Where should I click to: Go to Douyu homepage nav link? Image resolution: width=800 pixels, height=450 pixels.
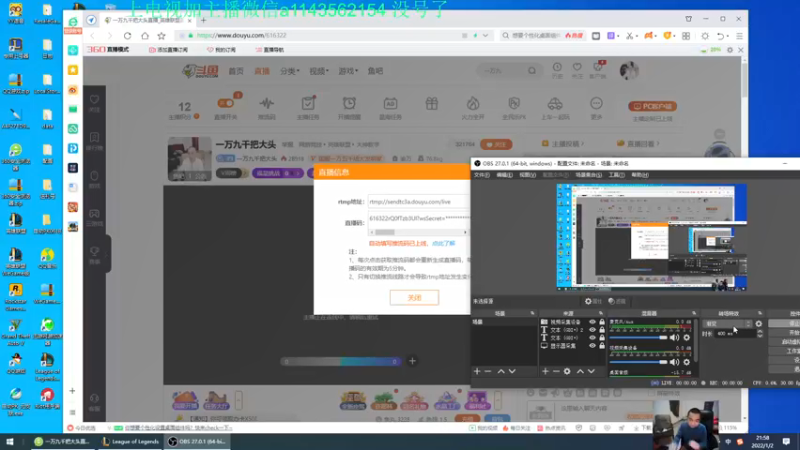coord(236,71)
